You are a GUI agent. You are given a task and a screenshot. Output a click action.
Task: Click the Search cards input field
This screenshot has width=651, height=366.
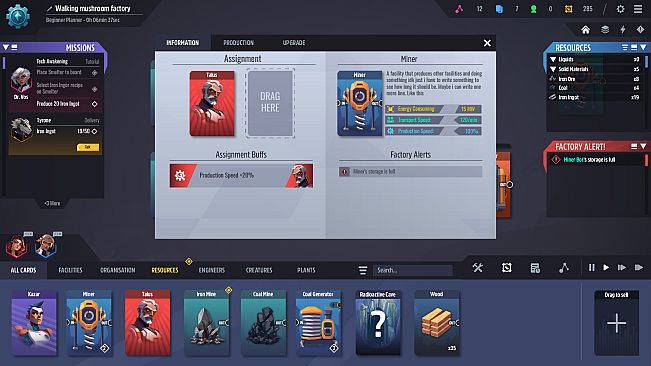(x=413, y=270)
